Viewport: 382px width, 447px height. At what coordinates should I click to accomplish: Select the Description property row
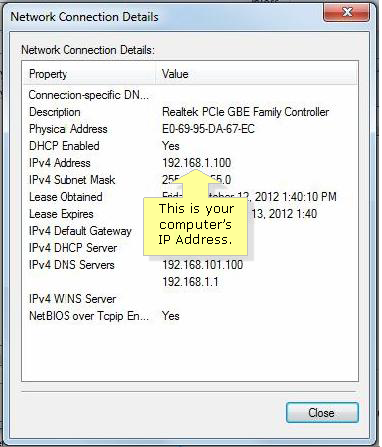(x=190, y=112)
